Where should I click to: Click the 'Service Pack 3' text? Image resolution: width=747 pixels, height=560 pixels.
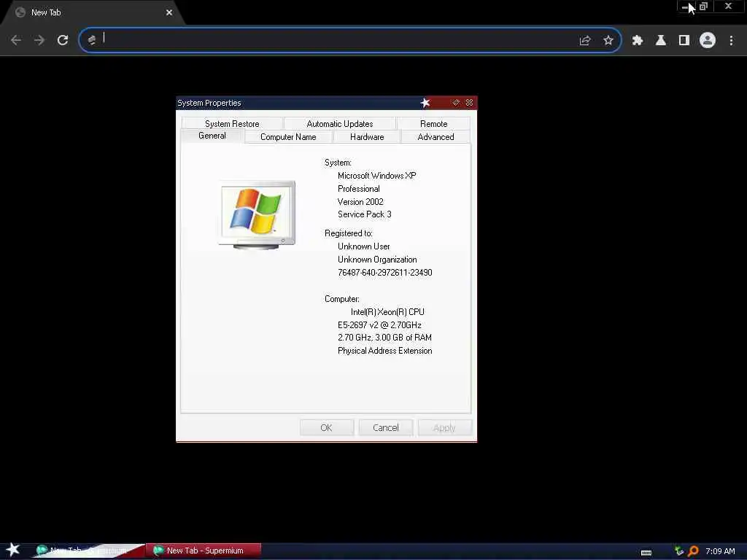pyautogui.click(x=365, y=214)
